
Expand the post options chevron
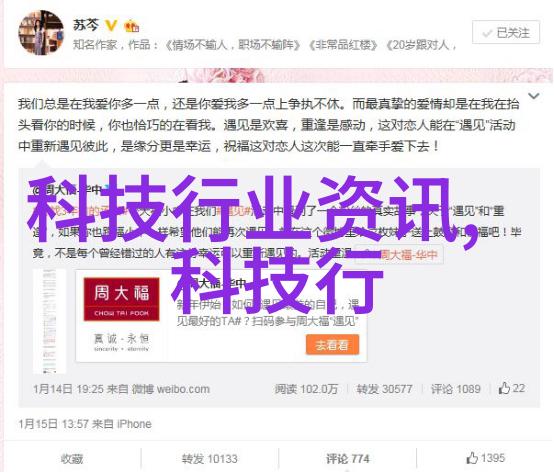pos(533,96)
